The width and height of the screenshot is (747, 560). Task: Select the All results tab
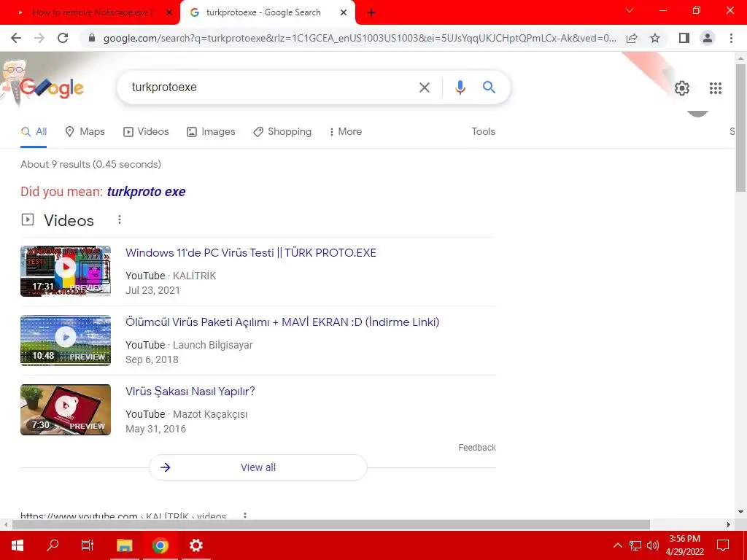tap(34, 132)
